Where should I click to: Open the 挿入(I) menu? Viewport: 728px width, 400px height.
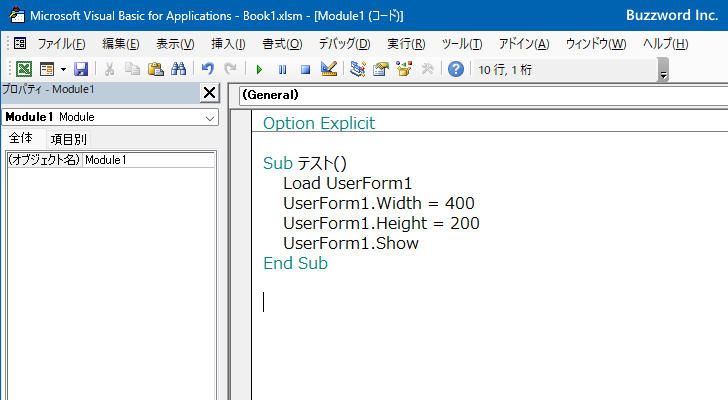tap(228, 44)
